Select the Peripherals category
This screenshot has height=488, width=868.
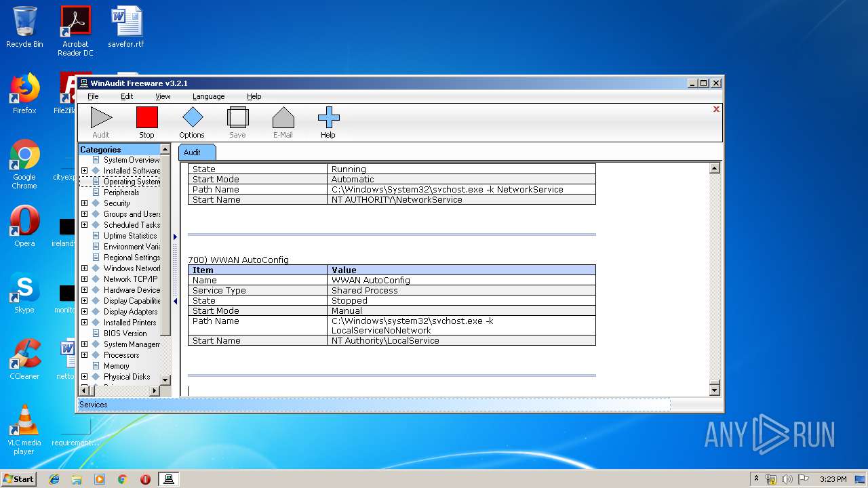click(121, 192)
